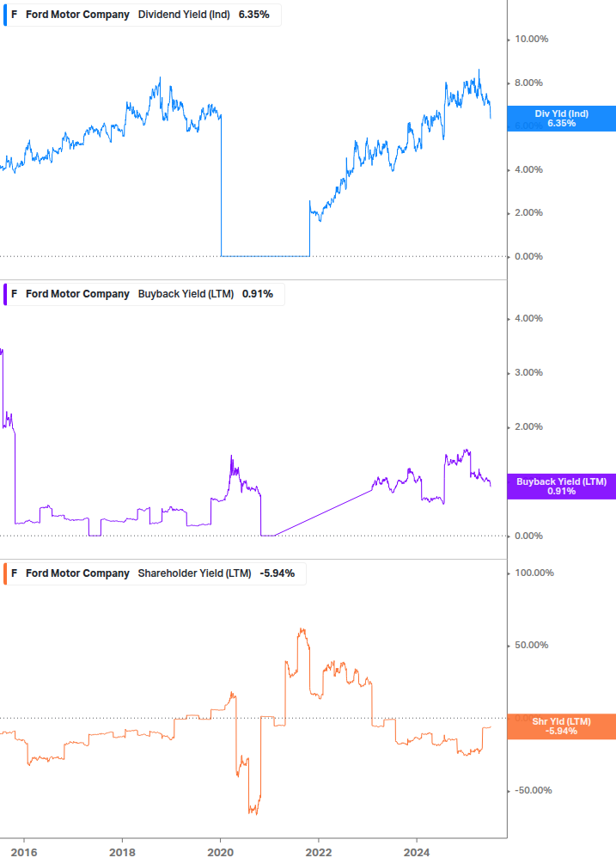Click the 2.00% label on dividend yield axis
Viewport: 616px width, 864px height.
tap(528, 212)
